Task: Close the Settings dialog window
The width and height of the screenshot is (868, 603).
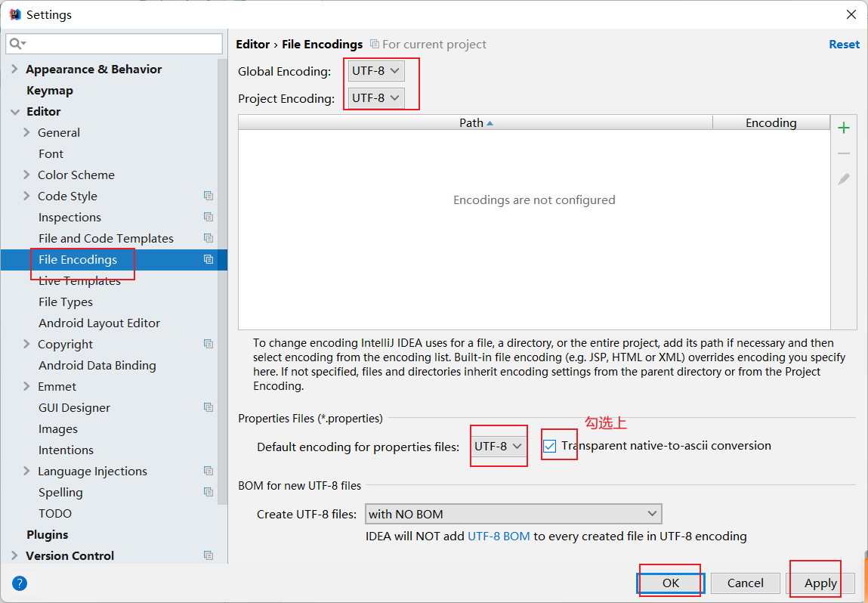Action: pyautogui.click(x=851, y=14)
